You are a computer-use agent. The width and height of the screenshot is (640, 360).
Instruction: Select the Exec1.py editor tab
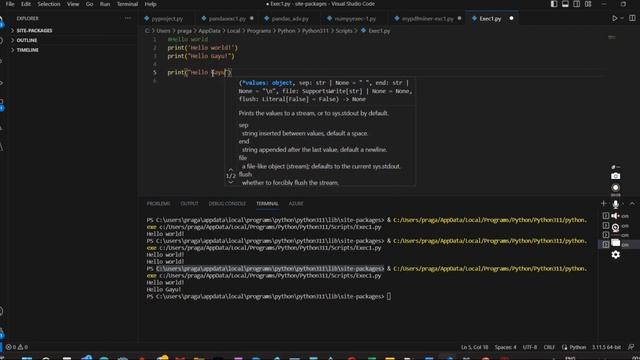(x=490, y=19)
